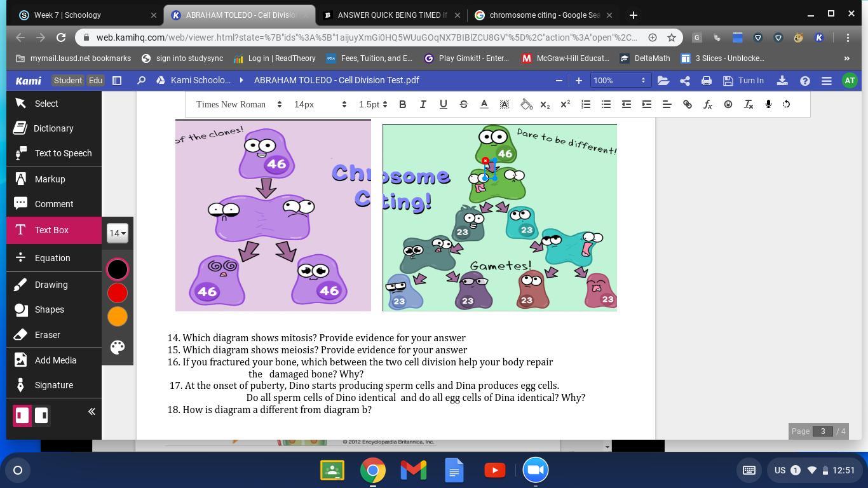
Task: Open the 100% zoom level dropdown
Action: point(618,81)
